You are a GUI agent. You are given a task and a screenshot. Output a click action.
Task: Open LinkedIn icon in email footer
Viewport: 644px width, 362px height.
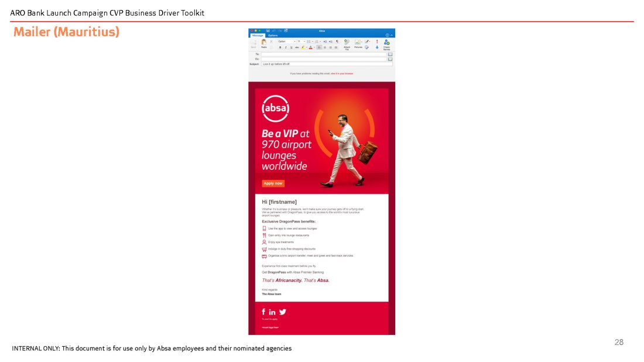pyautogui.click(x=272, y=312)
